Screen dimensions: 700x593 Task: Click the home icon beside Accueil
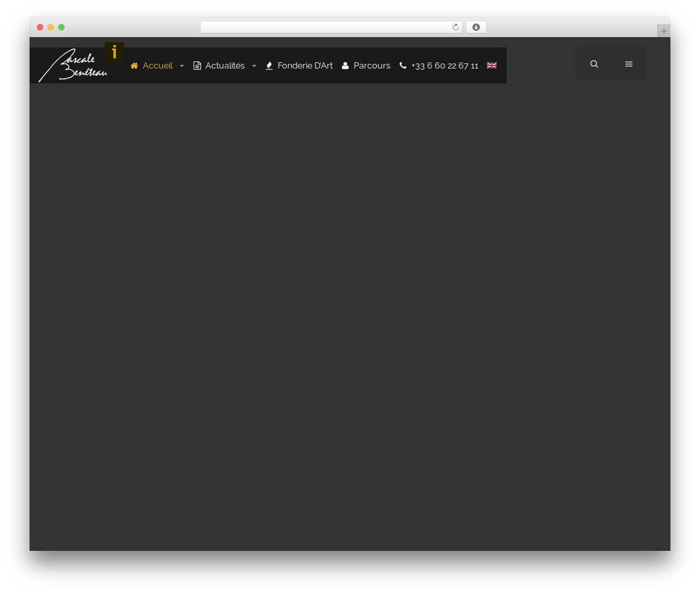tap(134, 66)
